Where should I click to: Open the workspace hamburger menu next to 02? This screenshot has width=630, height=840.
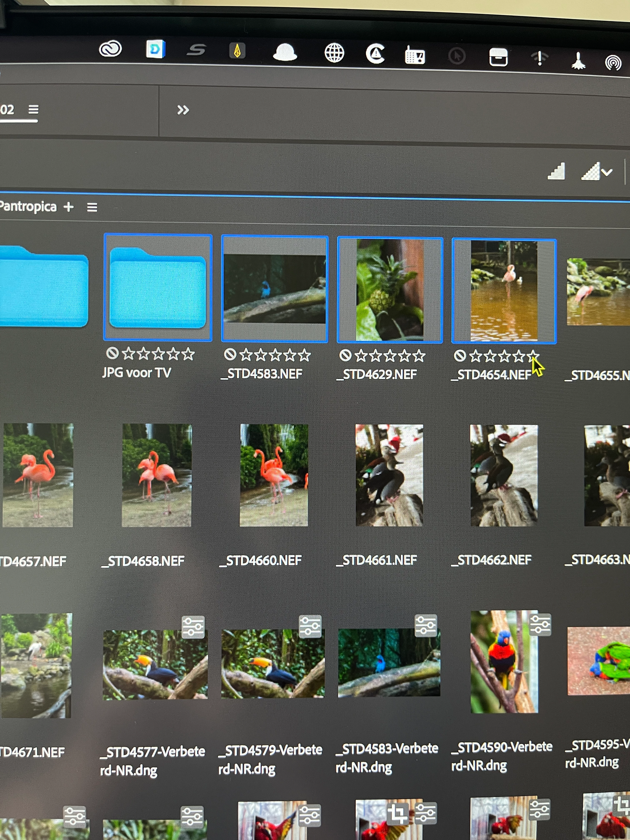[33, 110]
